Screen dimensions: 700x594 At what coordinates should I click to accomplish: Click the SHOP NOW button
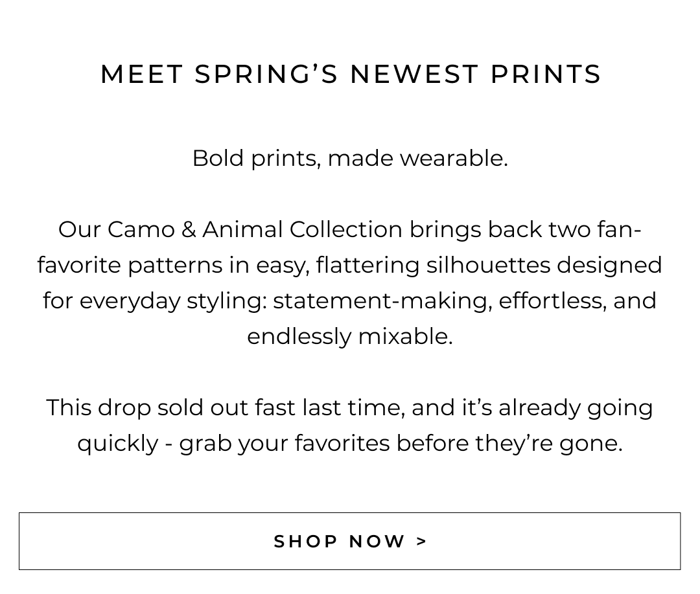click(x=350, y=541)
